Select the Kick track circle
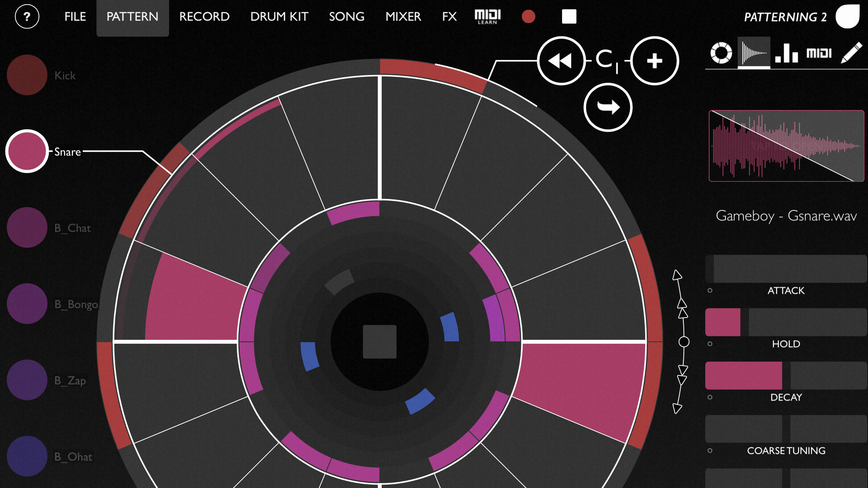Viewport: 868px width, 488px height. pos(27,75)
